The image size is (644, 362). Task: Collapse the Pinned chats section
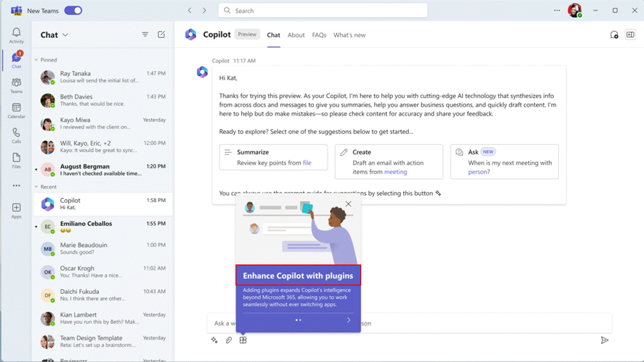tap(36, 60)
